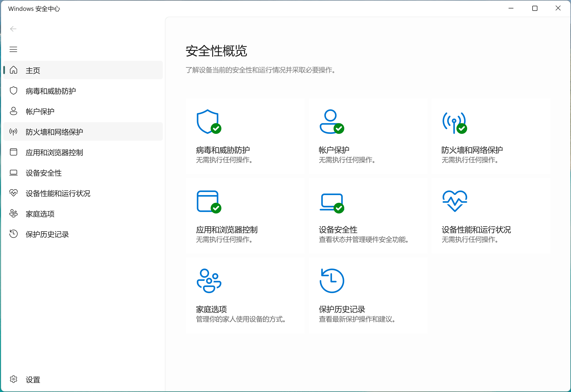Click the shield icon in sidebar
This screenshot has width=571, height=392.
(x=14, y=91)
